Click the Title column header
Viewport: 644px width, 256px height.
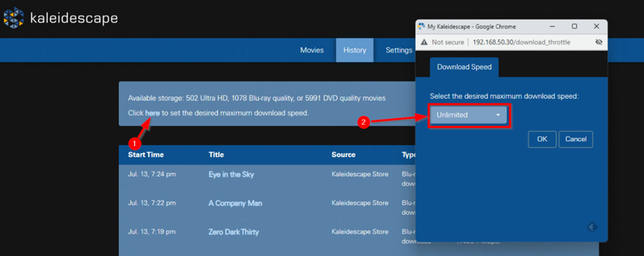[216, 154]
